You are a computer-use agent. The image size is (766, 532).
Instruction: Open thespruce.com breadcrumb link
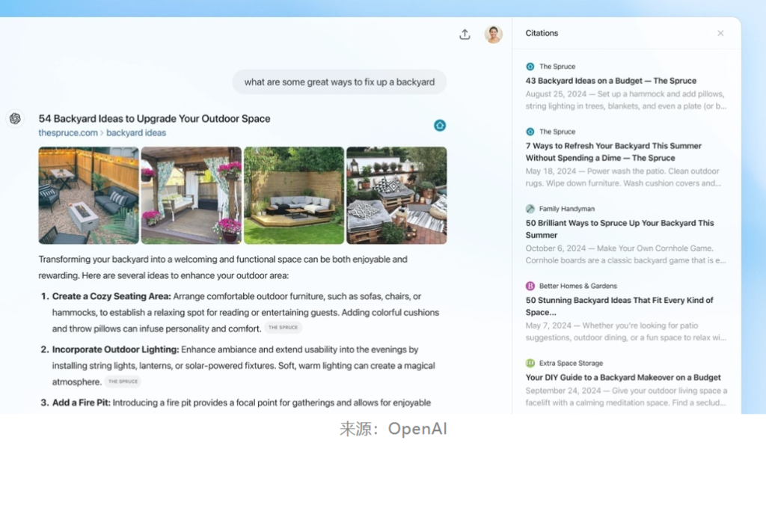point(68,133)
